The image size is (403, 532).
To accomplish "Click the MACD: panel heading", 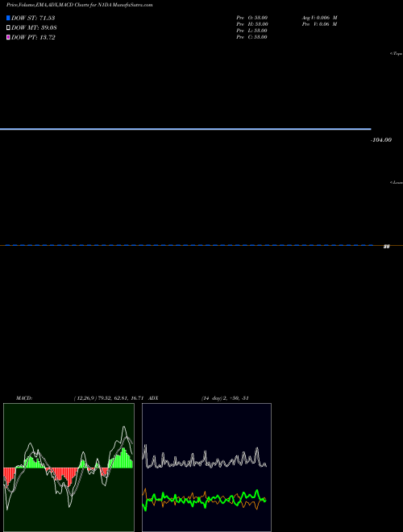I will [x=24, y=398].
